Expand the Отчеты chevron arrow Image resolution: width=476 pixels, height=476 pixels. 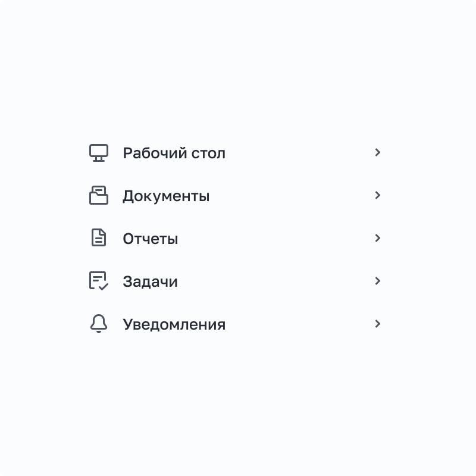click(377, 238)
